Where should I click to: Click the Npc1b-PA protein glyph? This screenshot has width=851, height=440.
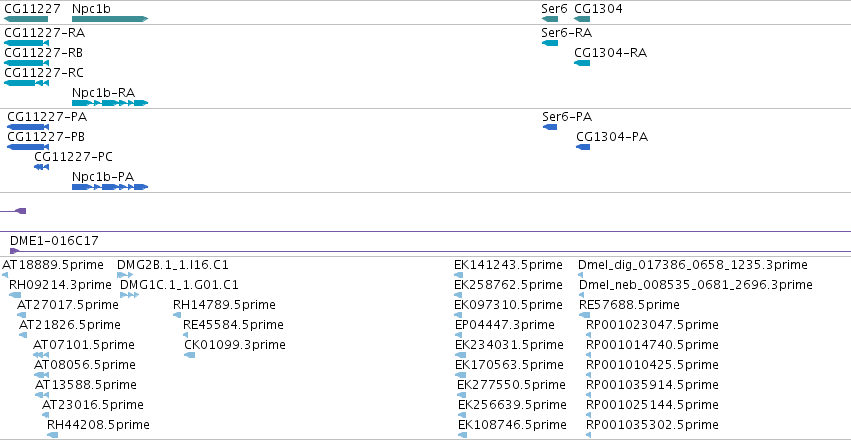coord(110,187)
